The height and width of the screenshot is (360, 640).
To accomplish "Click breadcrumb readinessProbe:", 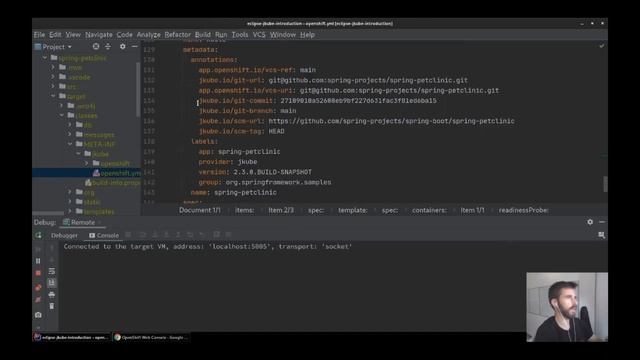I will [x=523, y=210].
